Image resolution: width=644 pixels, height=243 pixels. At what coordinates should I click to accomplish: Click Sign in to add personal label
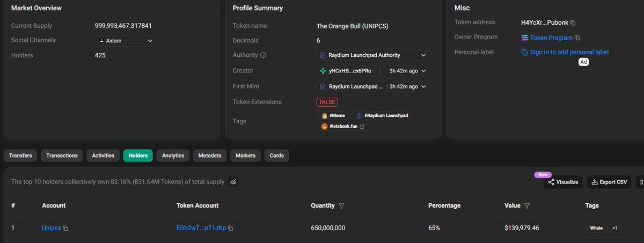coord(569,53)
